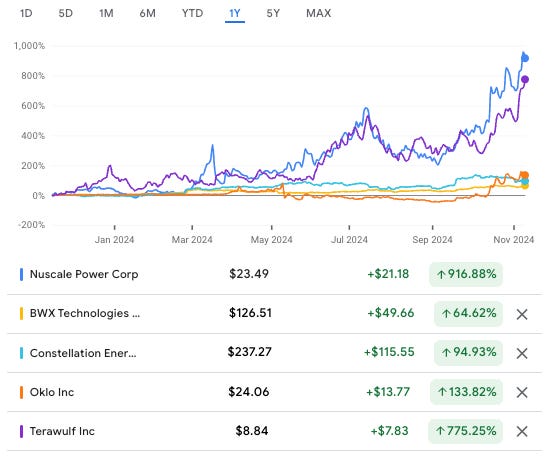The image size is (553, 461).
Task: Select YTD range tab
Action: click(193, 13)
